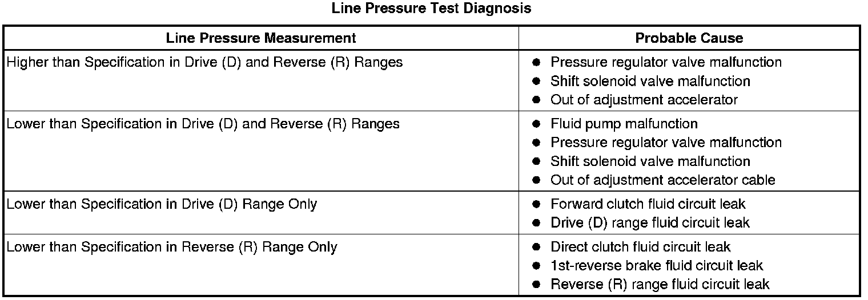Viewport: 868px width, 300px height.
Task: Click "Lower than Specification" Drive and Reverse Ranges cell
Action: (x=203, y=124)
